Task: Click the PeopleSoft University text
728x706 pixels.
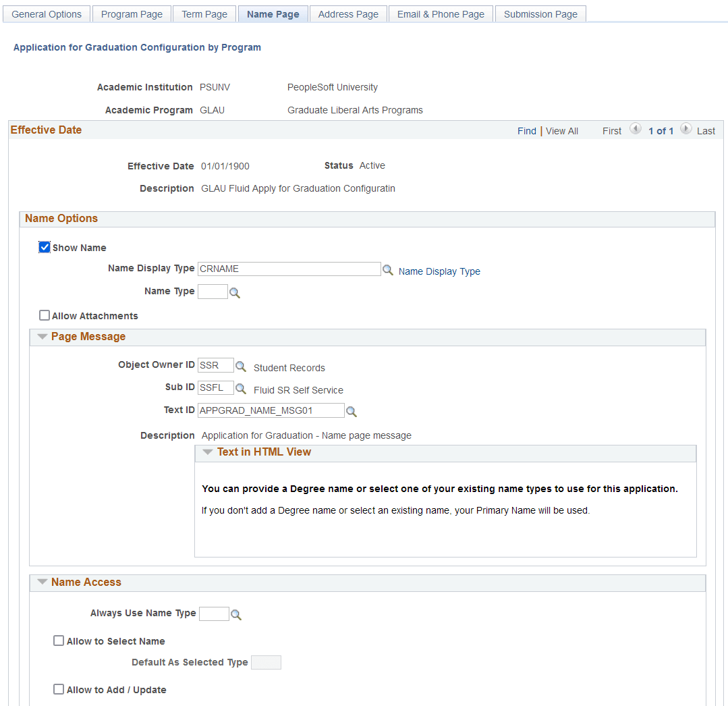Action: pyautogui.click(x=333, y=87)
